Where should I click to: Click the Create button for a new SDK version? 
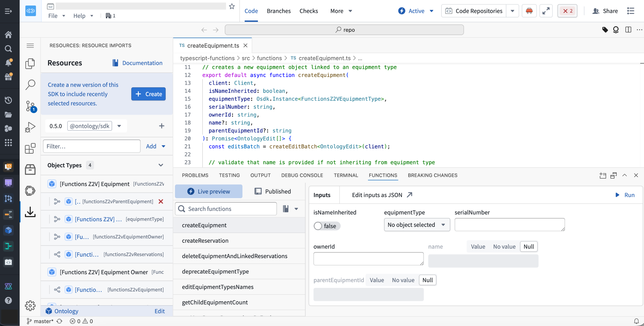click(148, 94)
